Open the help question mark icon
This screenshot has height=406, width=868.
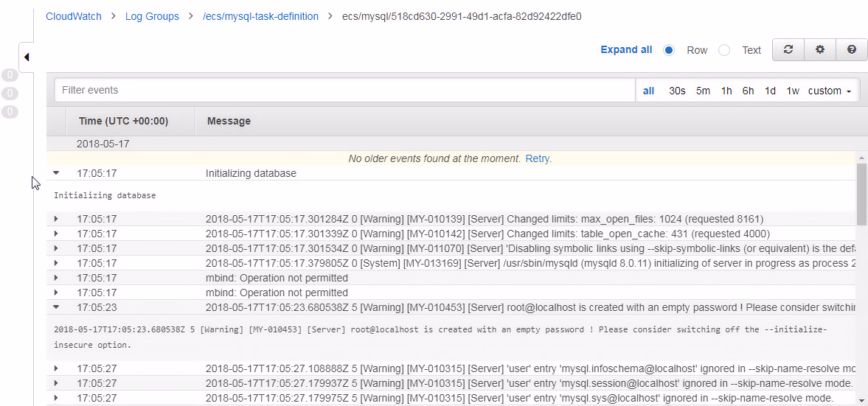[x=851, y=50]
